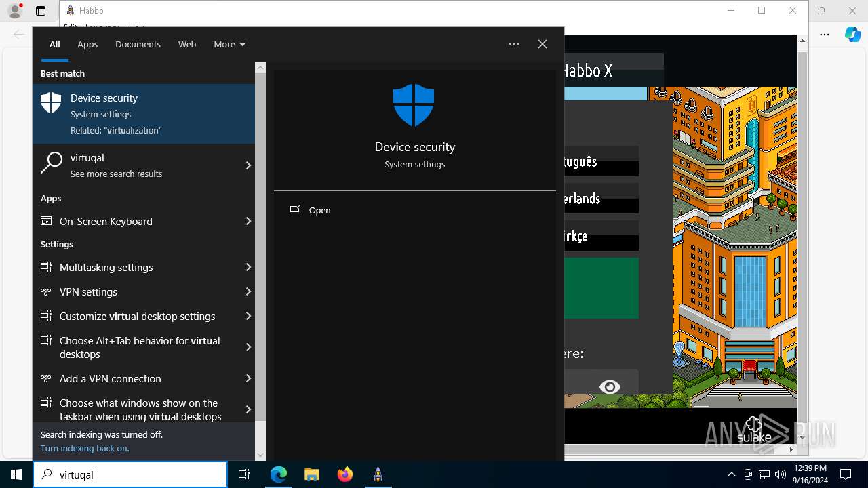
Task: Select the Türkçe language button in Habbo
Action: pyautogui.click(x=601, y=236)
